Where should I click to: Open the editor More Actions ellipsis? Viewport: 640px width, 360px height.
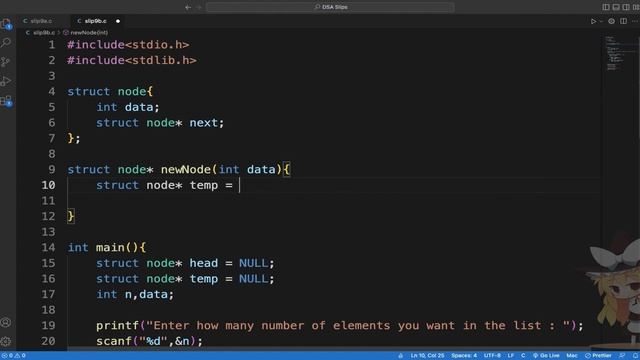click(x=635, y=21)
